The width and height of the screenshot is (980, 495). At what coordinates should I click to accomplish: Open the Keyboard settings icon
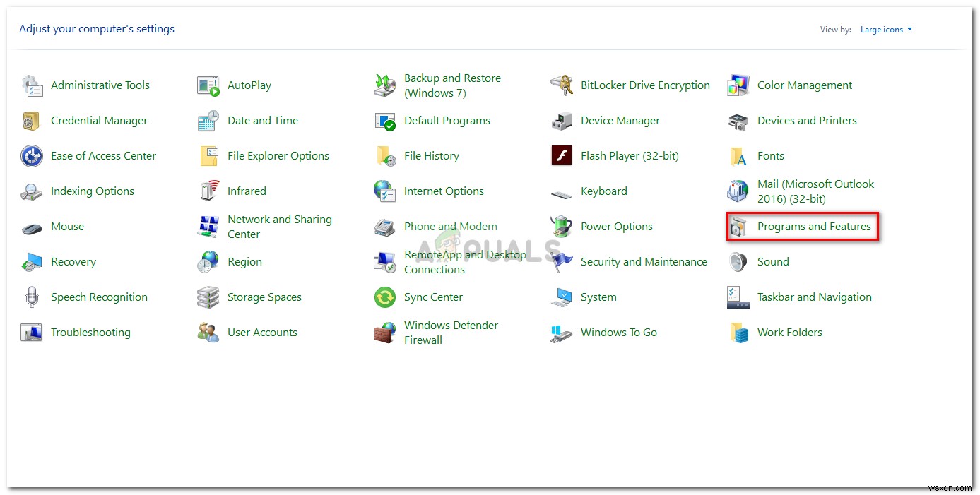point(604,191)
